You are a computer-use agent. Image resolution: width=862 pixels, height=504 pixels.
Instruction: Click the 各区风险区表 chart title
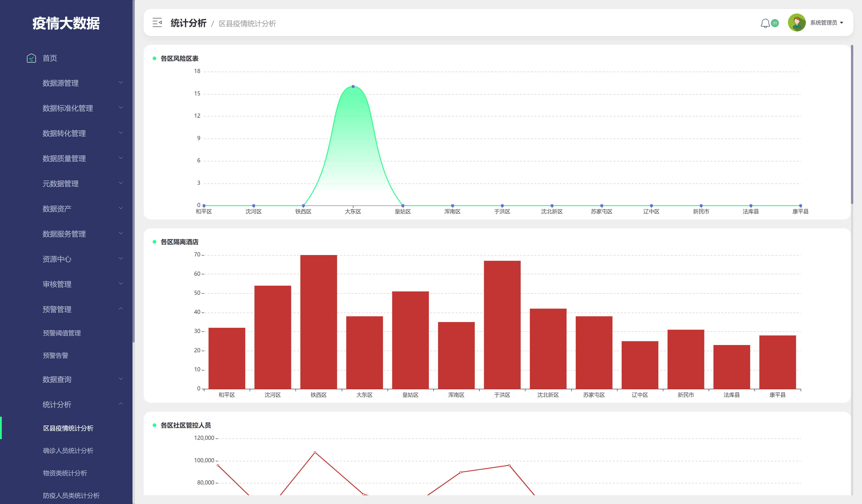coord(179,58)
